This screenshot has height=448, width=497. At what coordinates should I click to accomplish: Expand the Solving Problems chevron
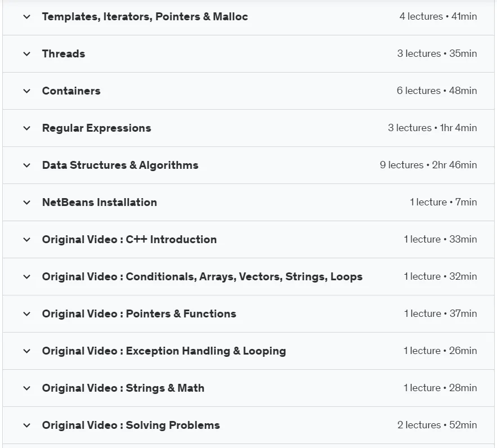coord(27,425)
